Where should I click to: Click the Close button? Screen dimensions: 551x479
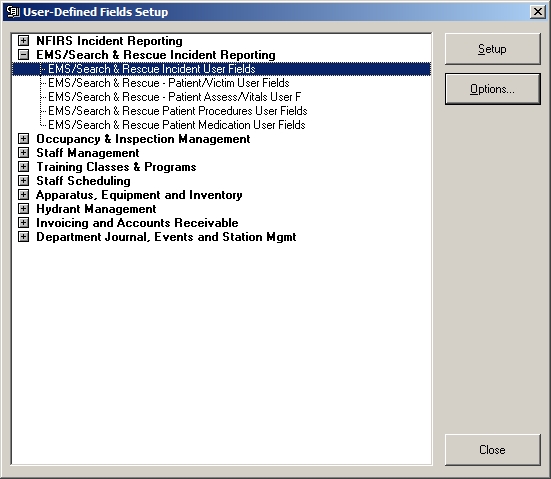[492, 450]
